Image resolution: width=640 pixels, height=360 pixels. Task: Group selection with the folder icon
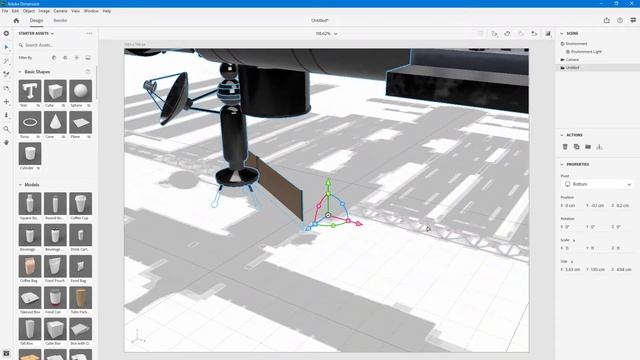[x=588, y=147]
